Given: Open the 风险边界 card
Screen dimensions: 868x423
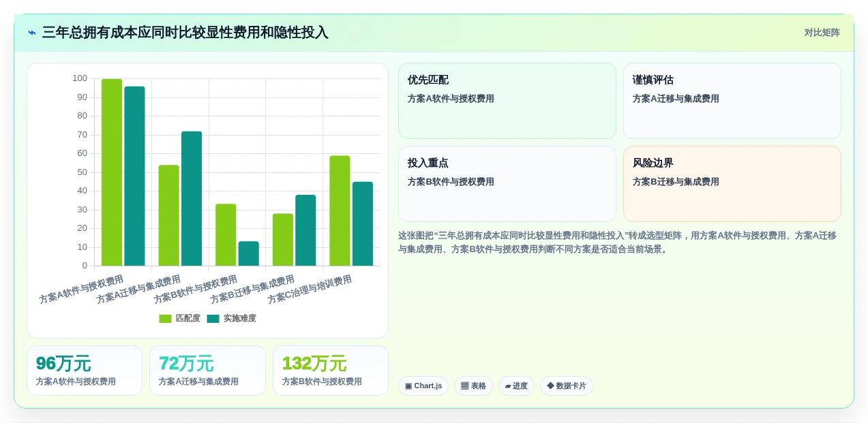Looking at the screenshot, I should point(732,184).
